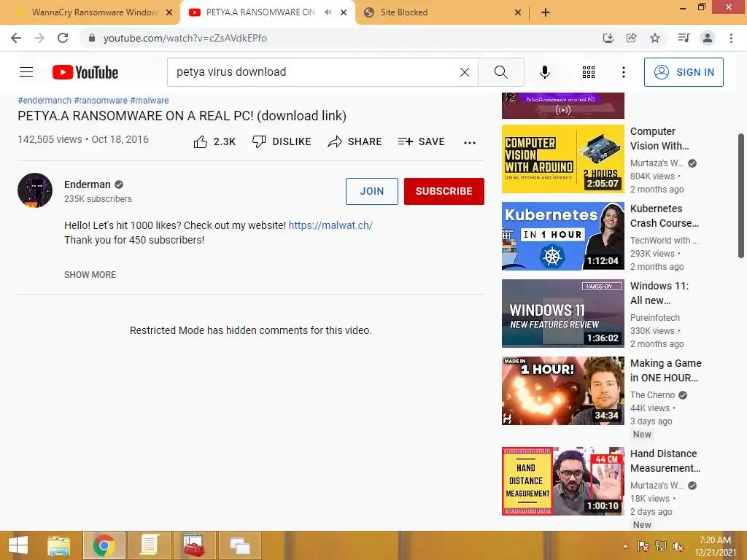Close the Site Blocked tab
747x560 pixels.
pyautogui.click(x=518, y=12)
